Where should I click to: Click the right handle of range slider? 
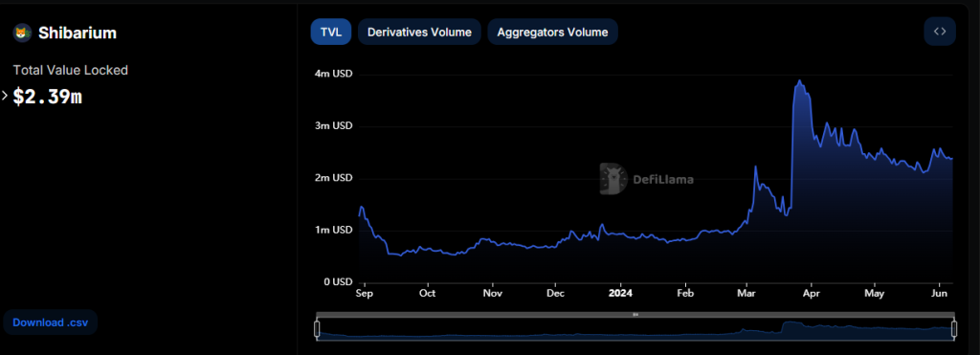[954, 328]
